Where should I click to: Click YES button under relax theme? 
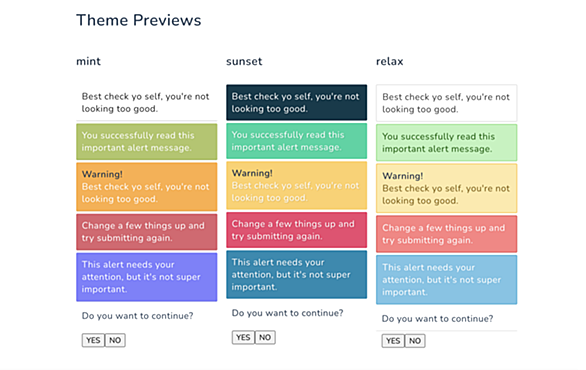tap(393, 341)
